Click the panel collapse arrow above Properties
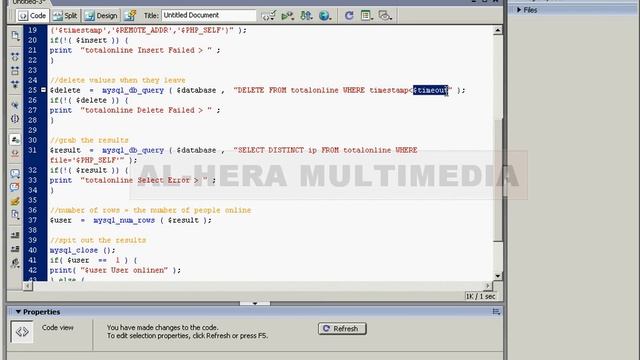The width and height of the screenshot is (640, 360). pyautogui.click(x=255, y=303)
